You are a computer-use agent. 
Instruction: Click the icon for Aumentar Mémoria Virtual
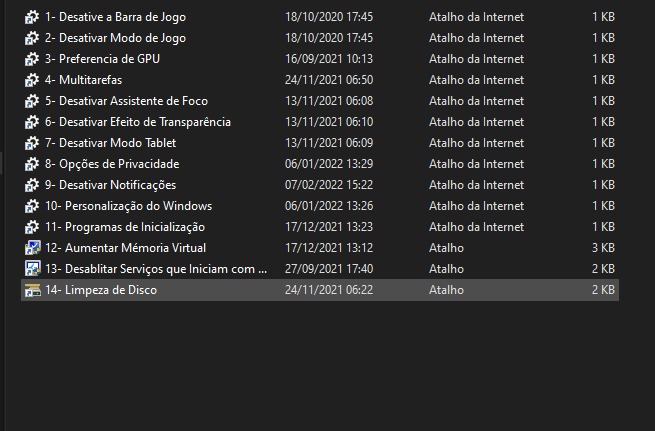tap(32, 248)
